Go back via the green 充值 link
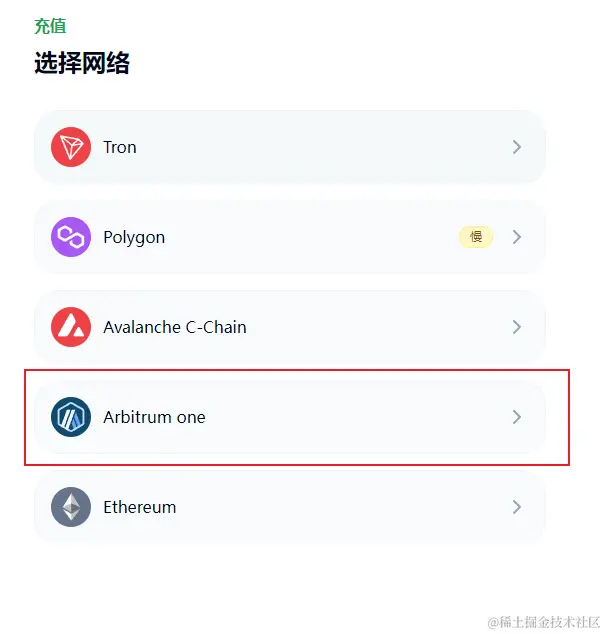Viewport: 605px width, 634px height. click(x=50, y=26)
